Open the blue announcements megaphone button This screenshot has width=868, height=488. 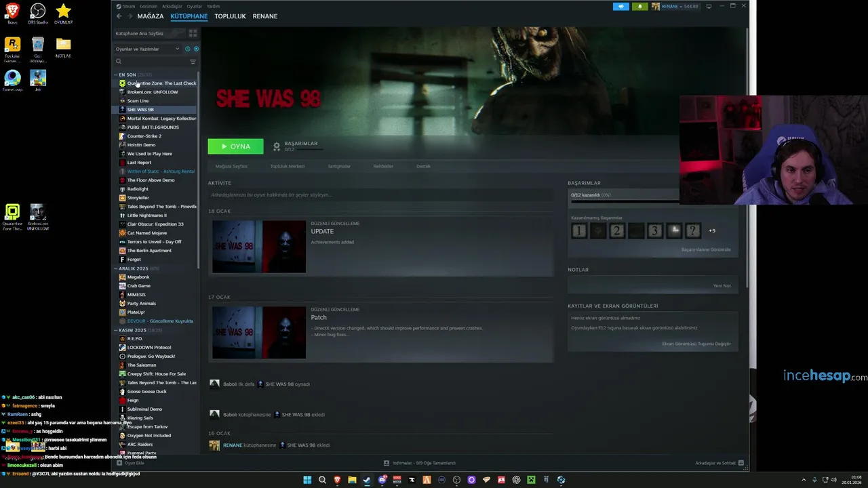coord(621,6)
